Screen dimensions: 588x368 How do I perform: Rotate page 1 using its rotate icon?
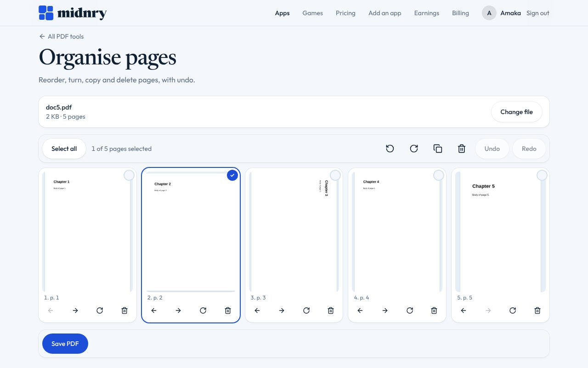100,310
